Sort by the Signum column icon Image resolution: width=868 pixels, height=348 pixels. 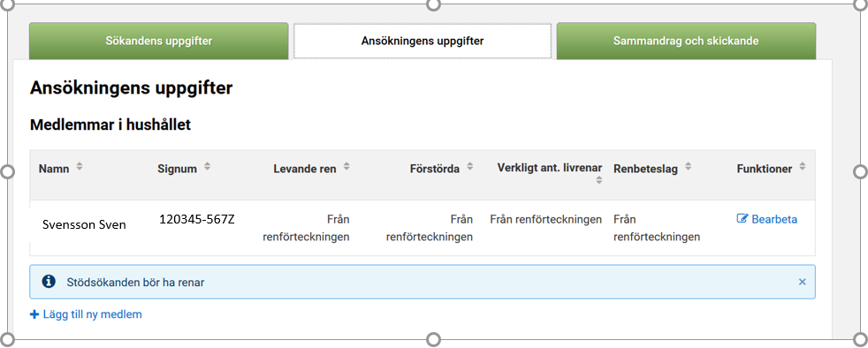click(x=207, y=167)
